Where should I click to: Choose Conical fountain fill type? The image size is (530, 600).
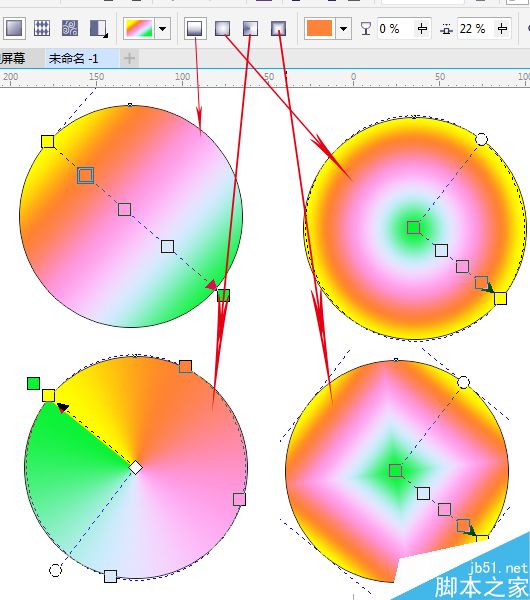coord(250,28)
